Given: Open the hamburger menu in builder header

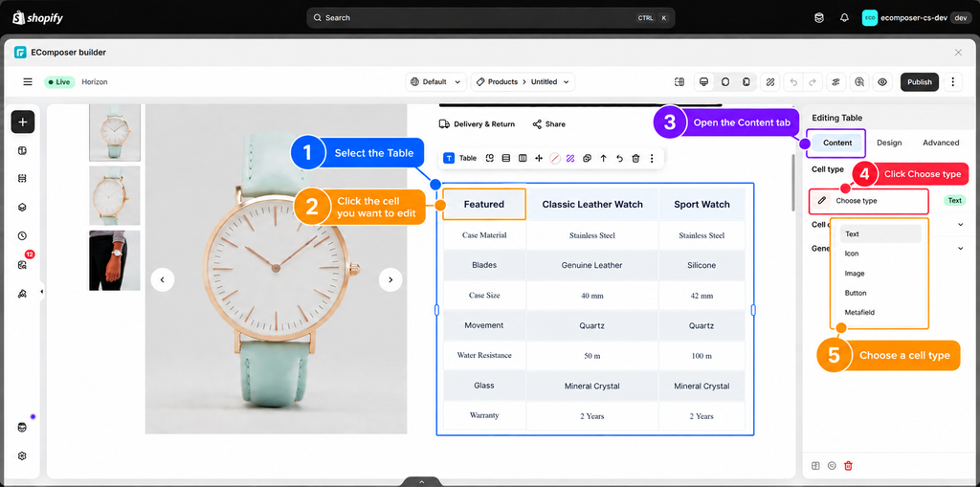Looking at the screenshot, I should click(28, 82).
